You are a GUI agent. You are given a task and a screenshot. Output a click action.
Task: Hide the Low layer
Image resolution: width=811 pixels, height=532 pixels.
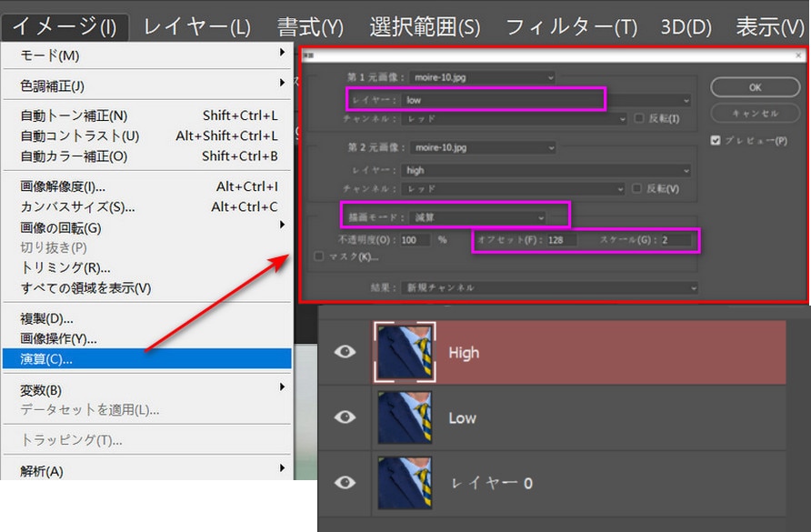click(x=345, y=417)
